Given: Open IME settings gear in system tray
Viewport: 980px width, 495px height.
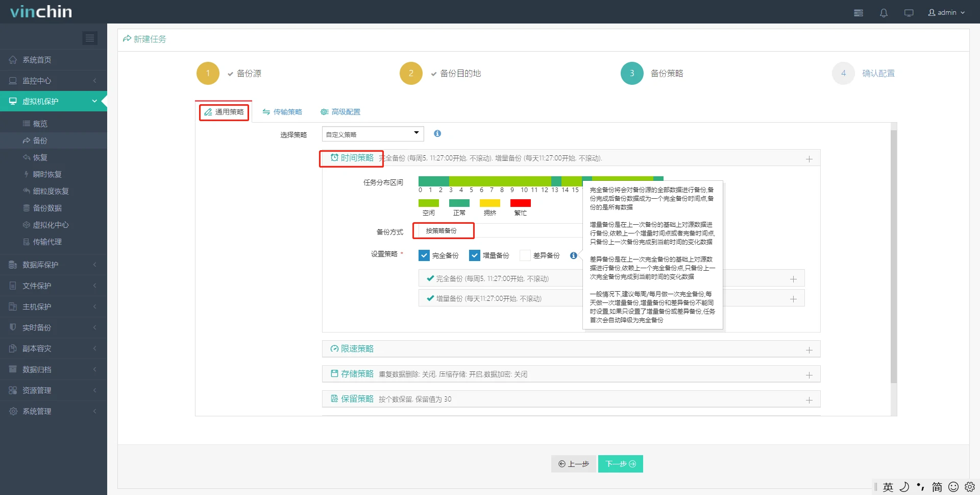Looking at the screenshot, I should pos(970,487).
